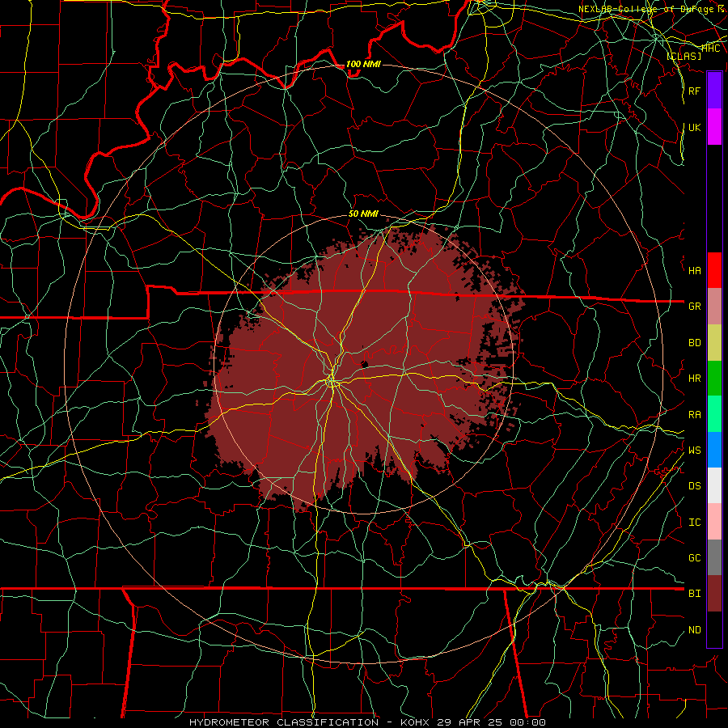The height and width of the screenshot is (728, 728).
Task: Click the 'RA' legend label
Action: coord(694,415)
